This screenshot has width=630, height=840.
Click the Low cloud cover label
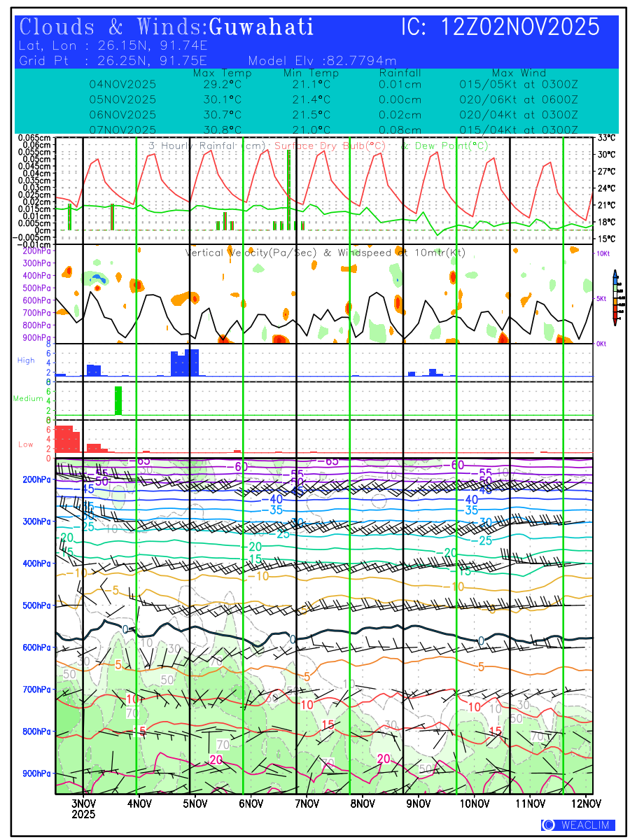[x=26, y=444]
